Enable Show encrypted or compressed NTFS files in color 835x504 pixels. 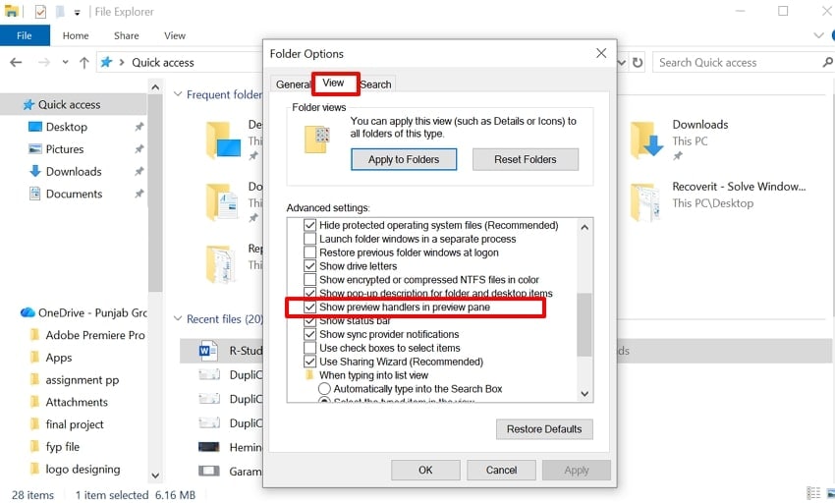(x=309, y=280)
